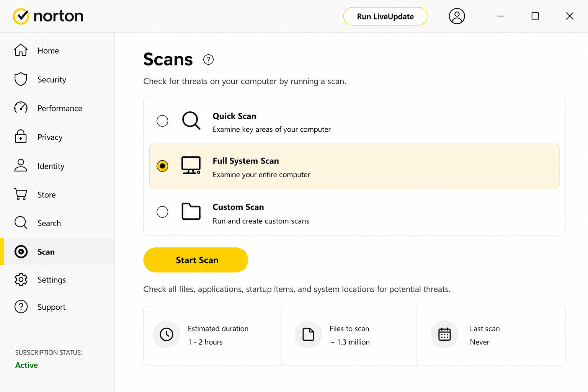Open the Support label in the sidebar
The height and width of the screenshot is (392, 588).
[x=51, y=307]
